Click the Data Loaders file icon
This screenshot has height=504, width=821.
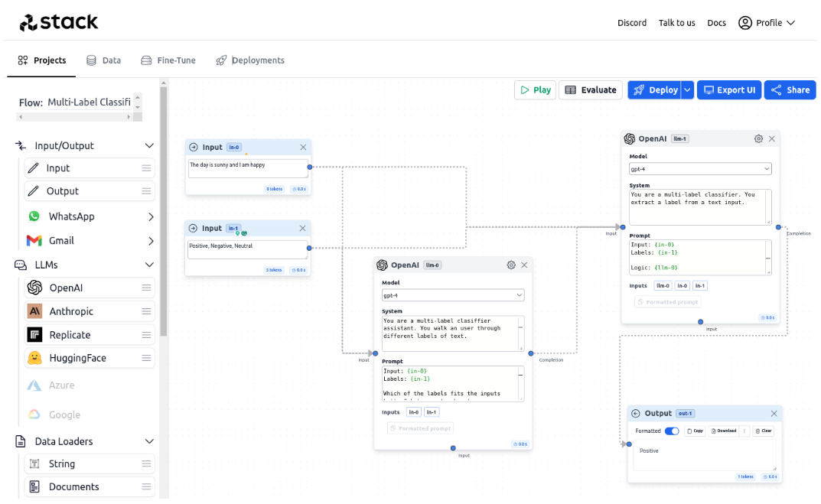point(21,441)
